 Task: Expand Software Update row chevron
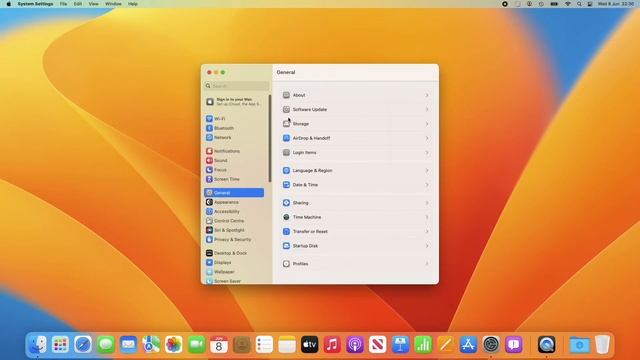[x=427, y=109]
